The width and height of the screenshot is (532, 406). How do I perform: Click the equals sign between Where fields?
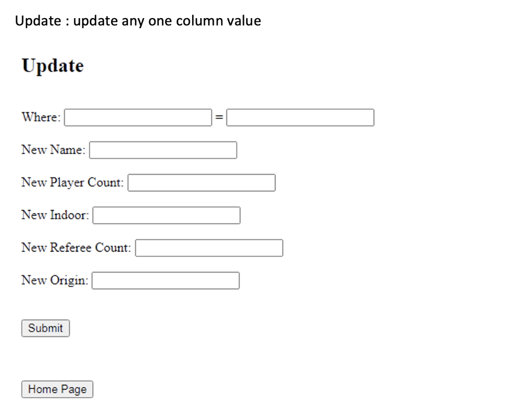(220, 116)
